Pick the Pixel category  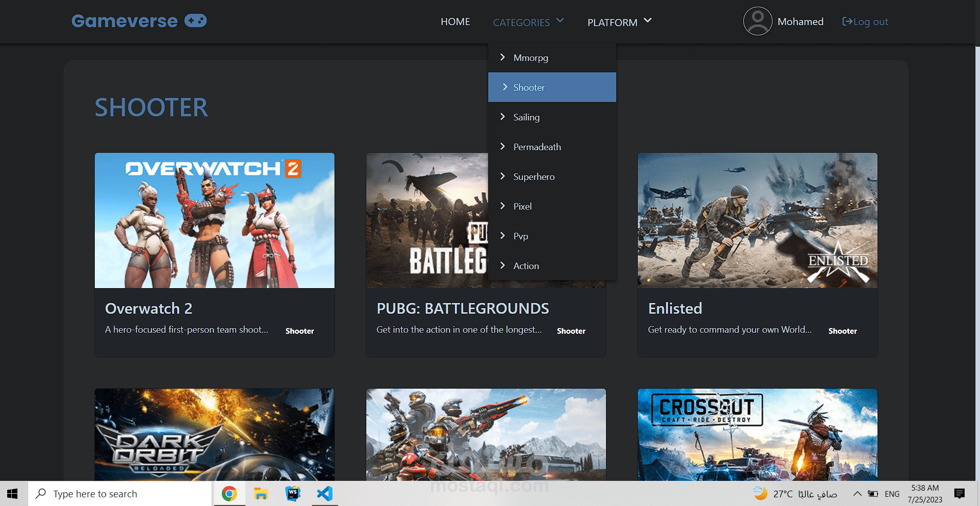tap(552, 206)
